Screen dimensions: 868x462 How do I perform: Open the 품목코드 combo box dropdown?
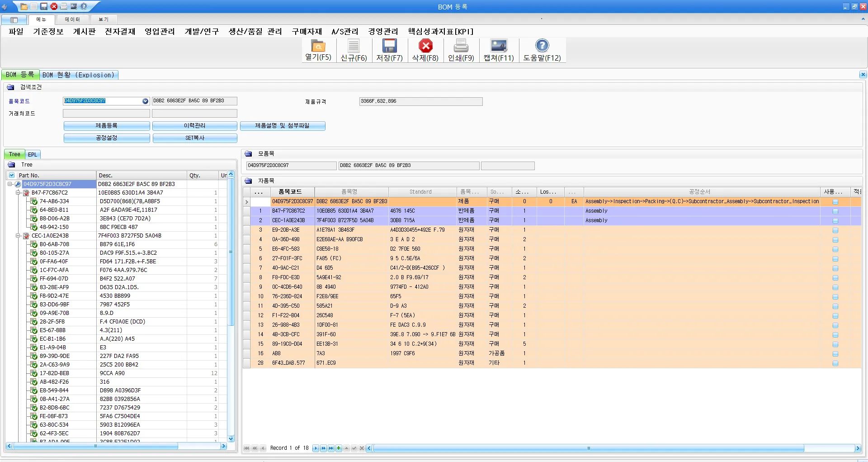[x=145, y=101]
